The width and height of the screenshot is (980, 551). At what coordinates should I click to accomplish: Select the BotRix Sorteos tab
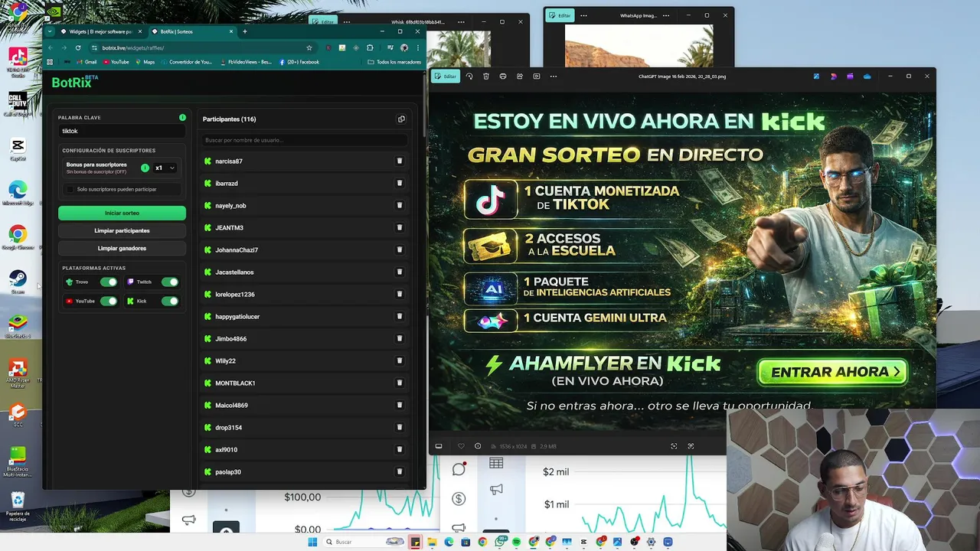point(192,31)
